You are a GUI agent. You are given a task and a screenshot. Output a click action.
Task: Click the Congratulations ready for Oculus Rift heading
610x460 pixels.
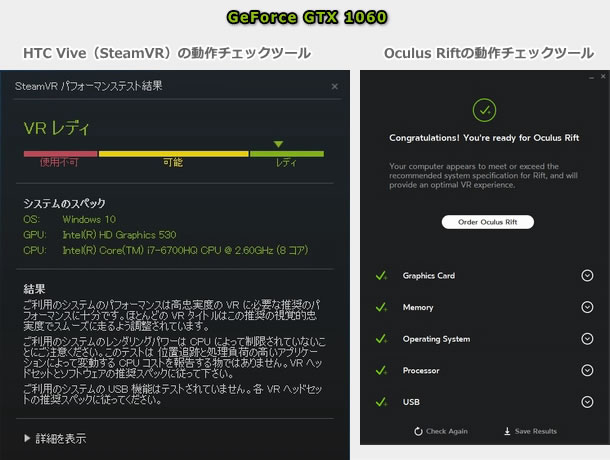click(484, 138)
